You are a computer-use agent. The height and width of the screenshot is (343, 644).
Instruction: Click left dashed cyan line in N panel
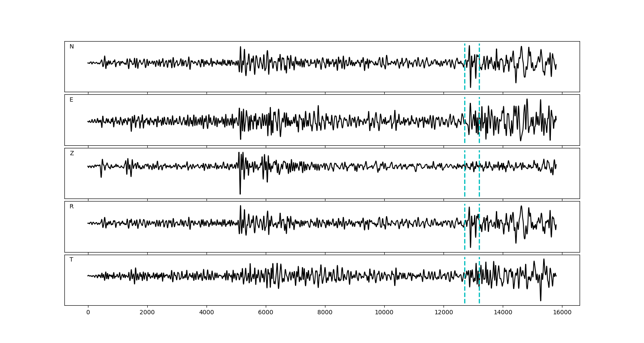point(465,77)
